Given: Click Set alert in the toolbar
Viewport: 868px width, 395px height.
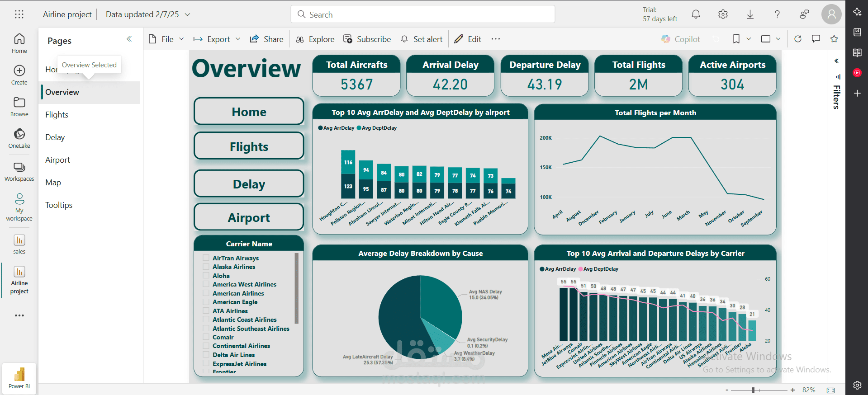Looking at the screenshot, I should click(422, 39).
